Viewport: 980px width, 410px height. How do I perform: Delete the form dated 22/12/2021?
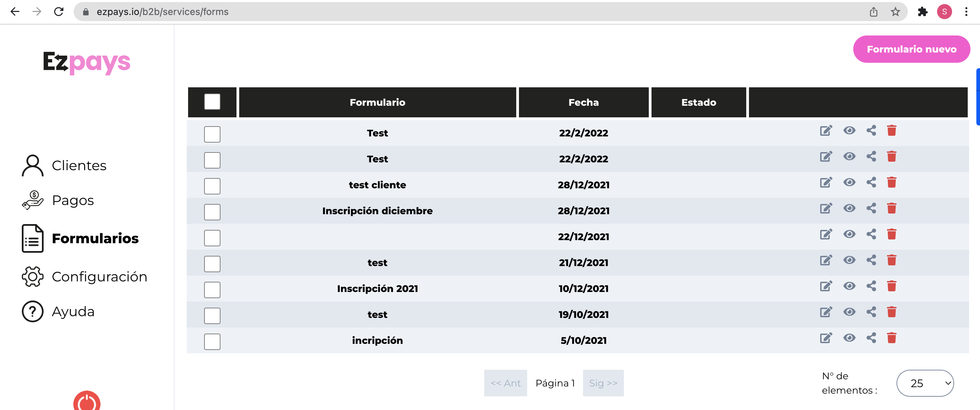tap(891, 234)
